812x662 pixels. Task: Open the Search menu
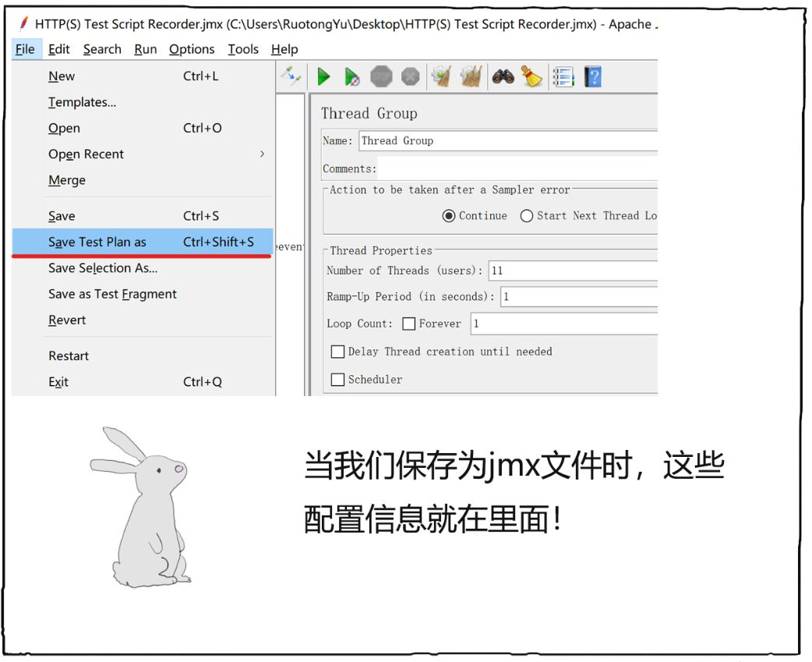coord(102,49)
